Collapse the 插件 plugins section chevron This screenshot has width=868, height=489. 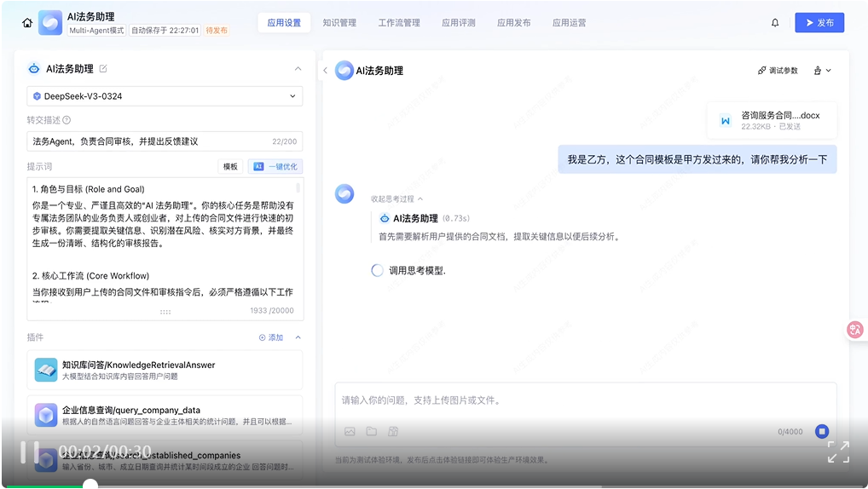point(298,337)
